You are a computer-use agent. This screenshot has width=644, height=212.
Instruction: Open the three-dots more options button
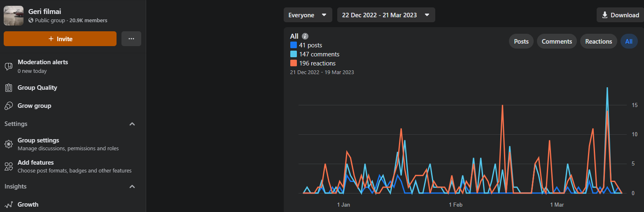click(x=131, y=39)
